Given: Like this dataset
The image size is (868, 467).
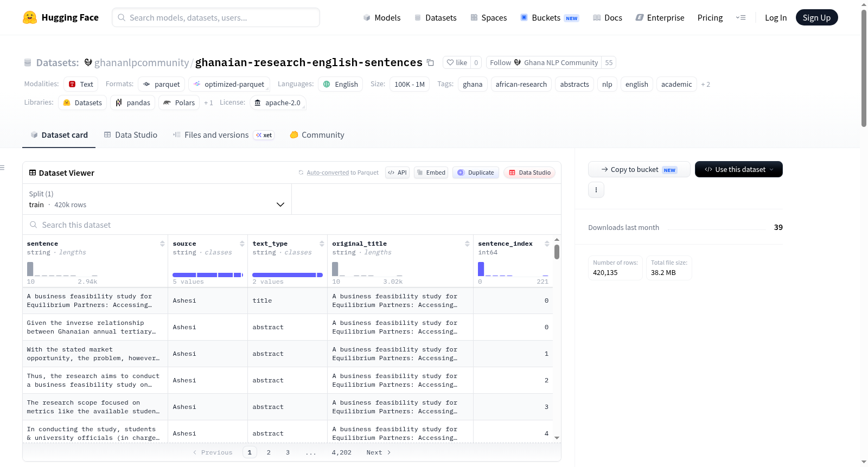Looking at the screenshot, I should (x=457, y=62).
